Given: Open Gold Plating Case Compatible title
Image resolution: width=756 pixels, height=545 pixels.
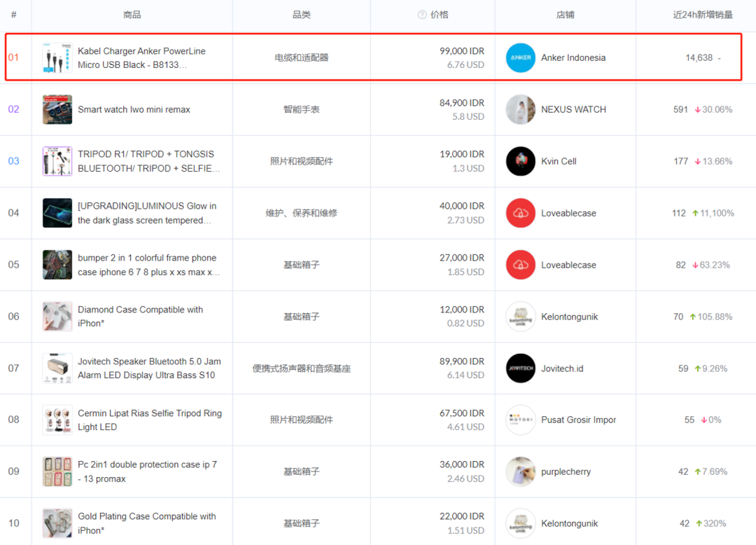Looking at the screenshot, I should click(x=147, y=523).
